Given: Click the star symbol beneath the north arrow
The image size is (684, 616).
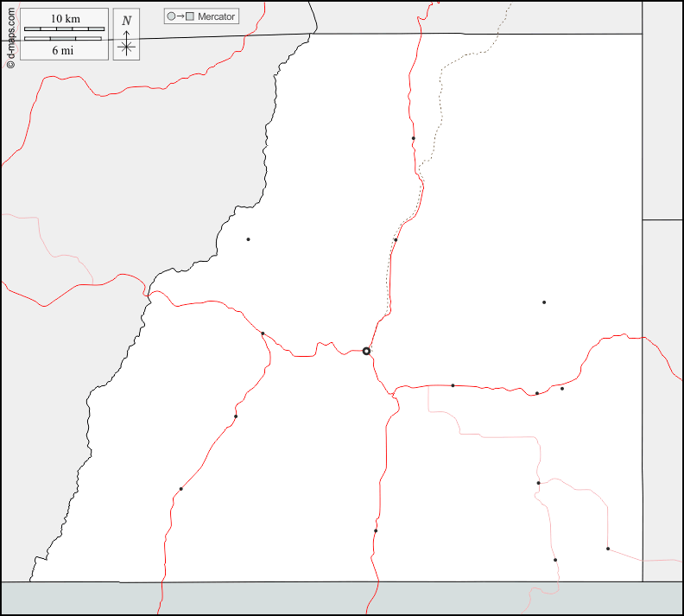Looking at the screenshot, I should 127,48.
